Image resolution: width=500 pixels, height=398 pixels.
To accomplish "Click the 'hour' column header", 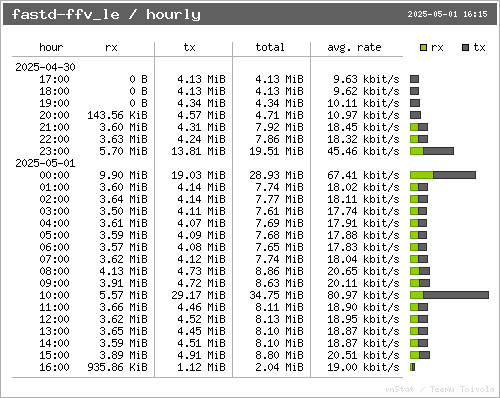I will (51, 47).
